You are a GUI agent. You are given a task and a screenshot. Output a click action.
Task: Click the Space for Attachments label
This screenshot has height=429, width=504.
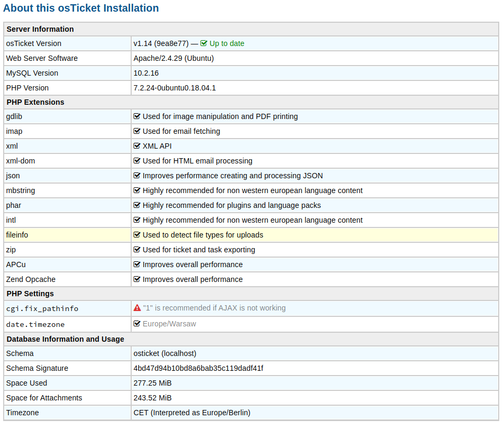[44, 398]
